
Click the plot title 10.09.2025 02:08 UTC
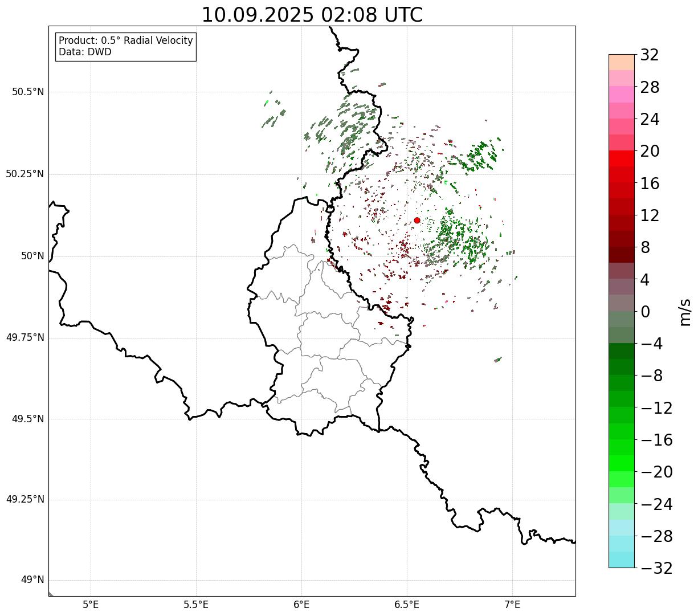[312, 14]
